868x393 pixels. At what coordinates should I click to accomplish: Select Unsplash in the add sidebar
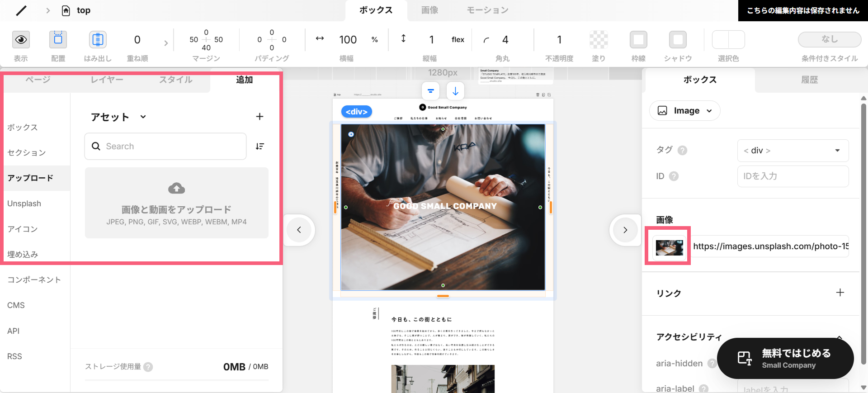click(x=24, y=204)
